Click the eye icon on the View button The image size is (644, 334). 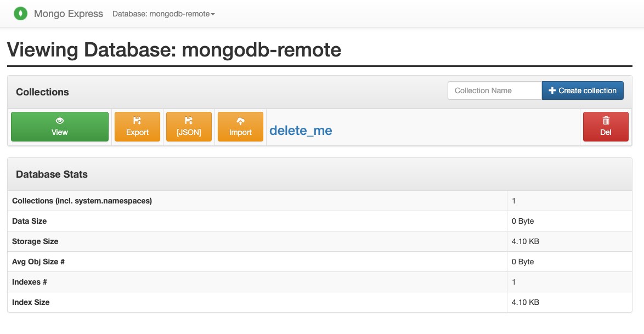coord(59,121)
